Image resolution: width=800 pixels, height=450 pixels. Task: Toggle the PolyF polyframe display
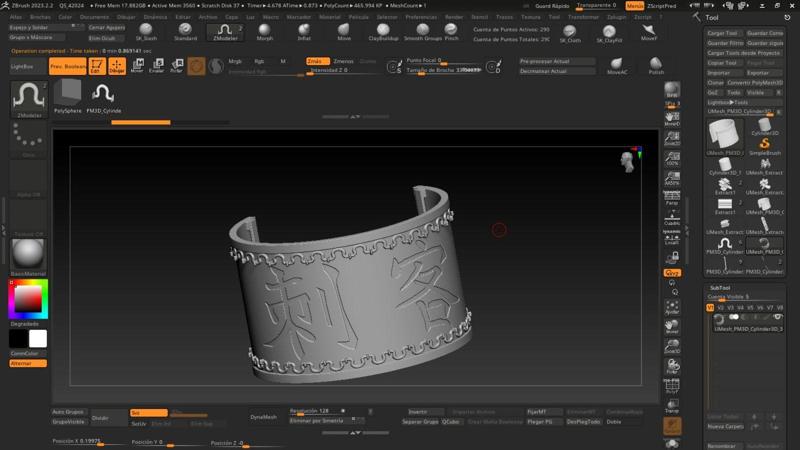point(672,386)
